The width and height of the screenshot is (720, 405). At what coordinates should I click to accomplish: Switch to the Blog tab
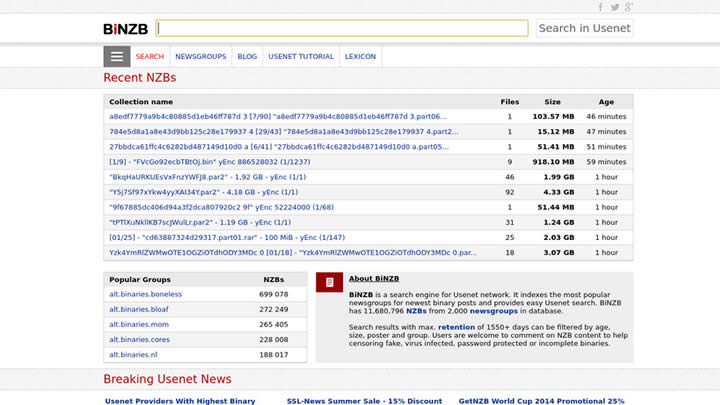247,57
